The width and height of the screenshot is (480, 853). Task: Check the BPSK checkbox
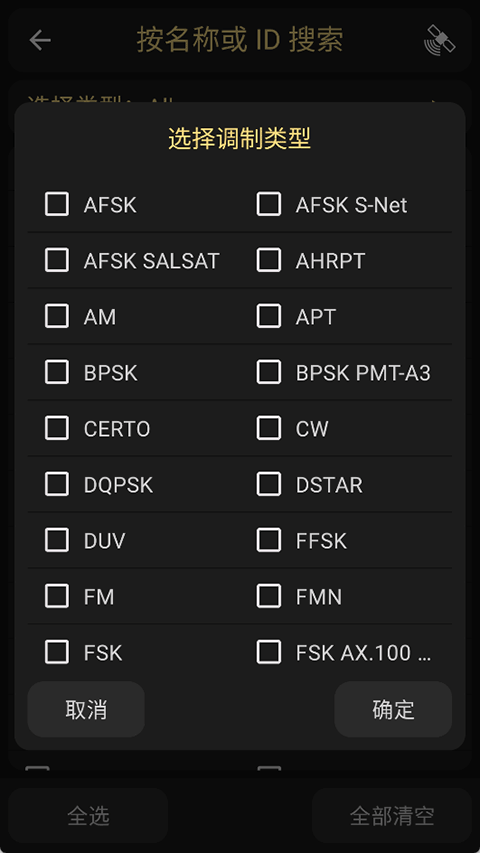pos(57,372)
